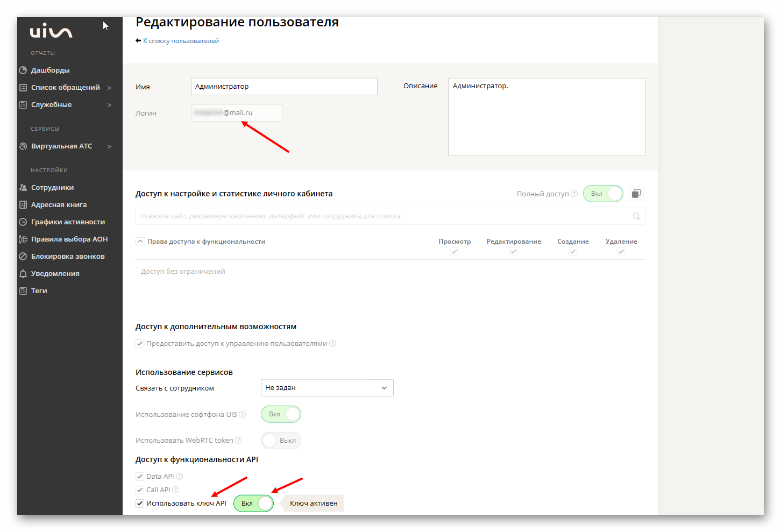781x532 pixels.
Task: Enable the Использовать WebRTC token toggle
Action: click(280, 440)
